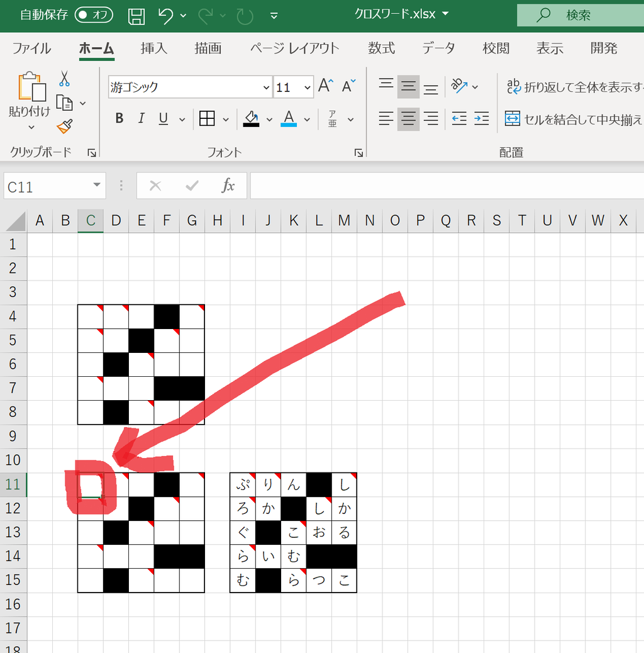Click the Cut scissors icon
The height and width of the screenshot is (653, 644).
point(64,78)
